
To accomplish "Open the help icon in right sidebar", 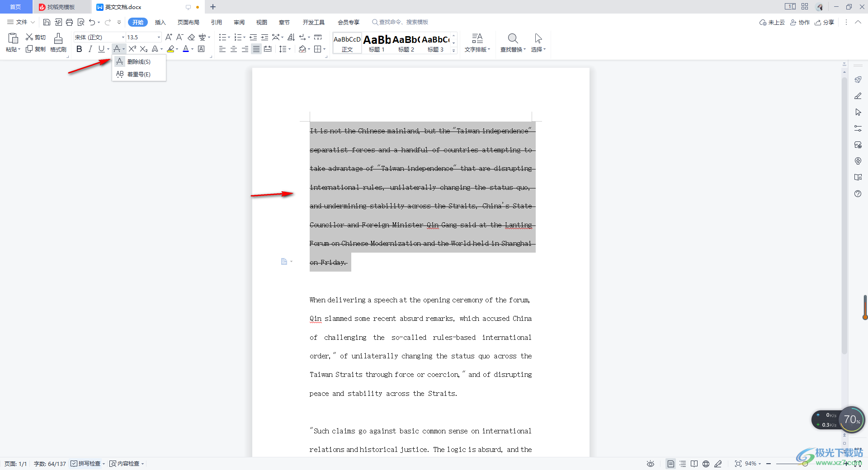I will [x=858, y=193].
